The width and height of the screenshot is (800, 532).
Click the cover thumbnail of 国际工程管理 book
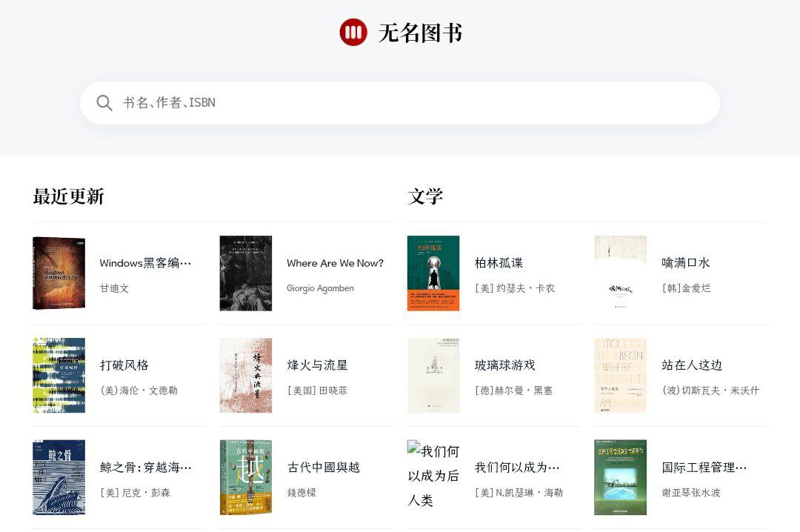(x=620, y=477)
